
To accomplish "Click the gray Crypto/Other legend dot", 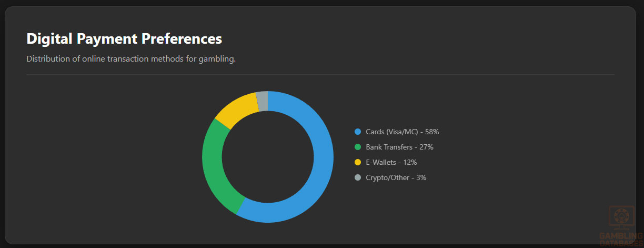I will [358, 177].
